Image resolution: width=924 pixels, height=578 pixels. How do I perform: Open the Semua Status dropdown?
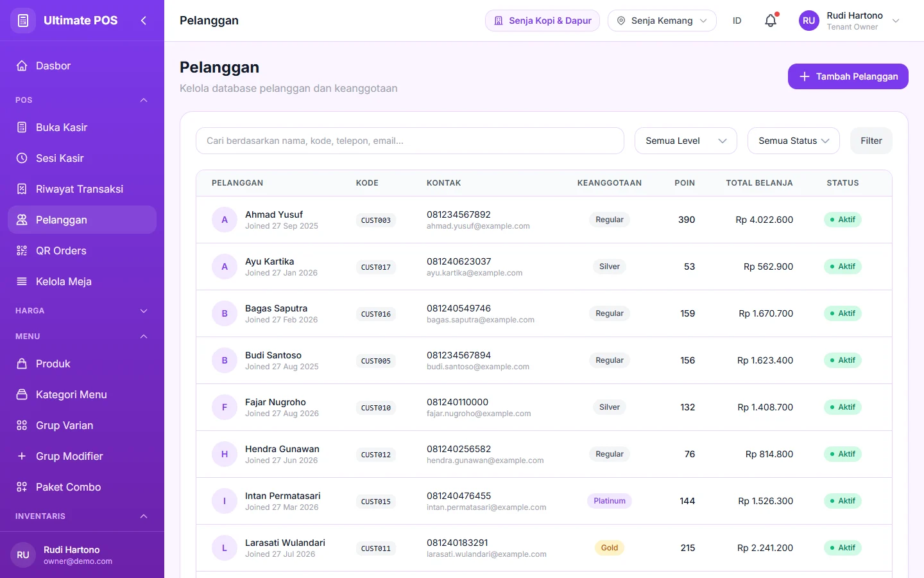point(793,141)
